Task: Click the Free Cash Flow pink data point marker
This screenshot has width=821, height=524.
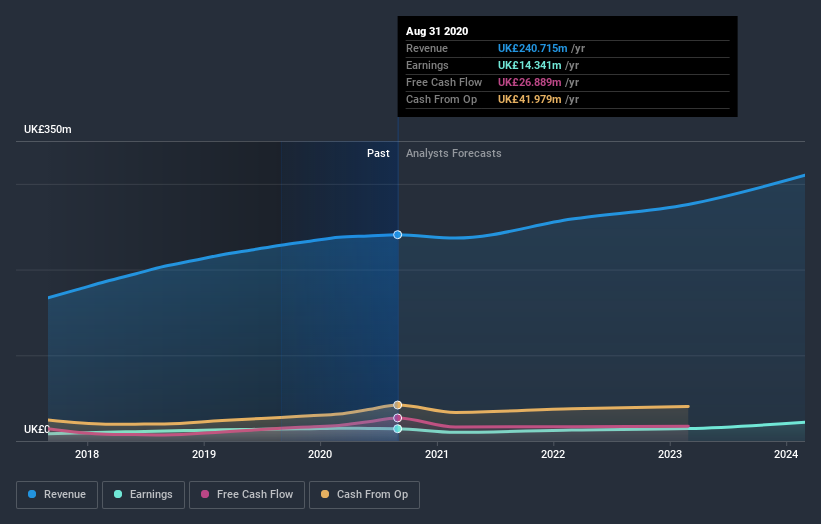Action: tap(397, 418)
